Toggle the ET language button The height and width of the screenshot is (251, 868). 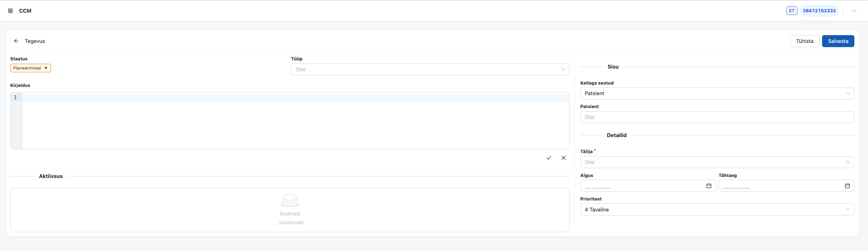791,11
